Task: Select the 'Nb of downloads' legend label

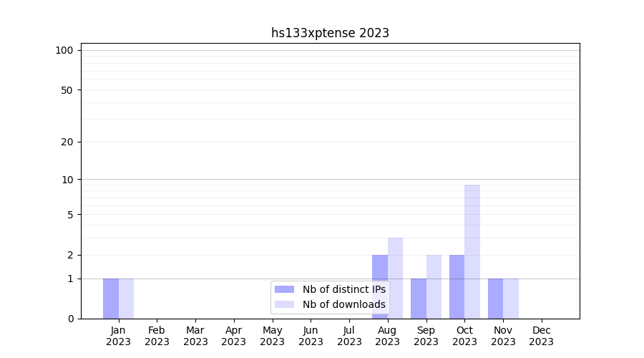Action: tap(343, 304)
